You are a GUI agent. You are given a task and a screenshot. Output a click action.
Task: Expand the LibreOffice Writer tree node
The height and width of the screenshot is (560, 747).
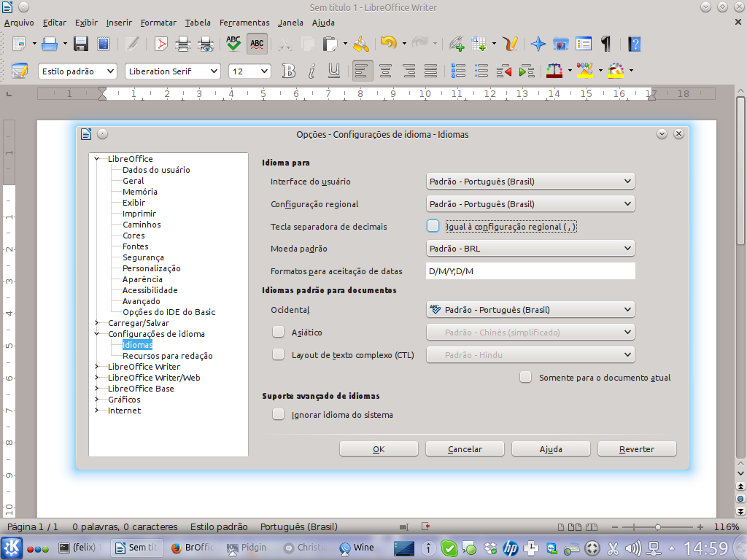coord(97,367)
